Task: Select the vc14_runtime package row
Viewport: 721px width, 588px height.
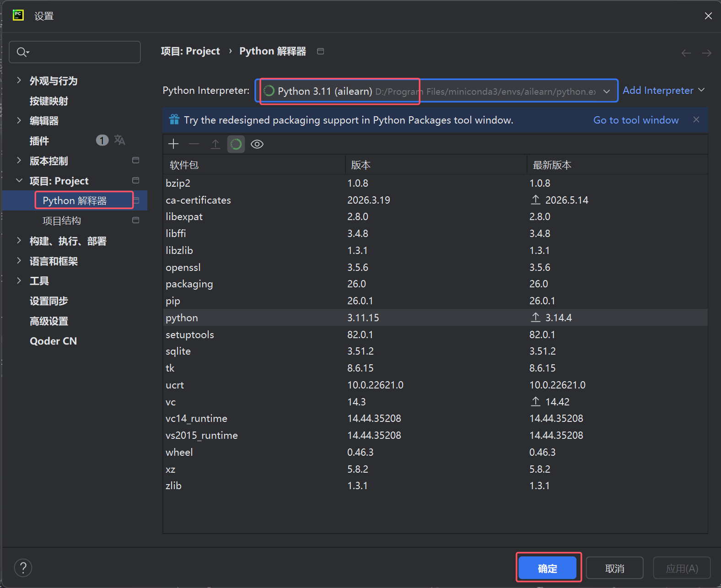Action: click(435, 418)
